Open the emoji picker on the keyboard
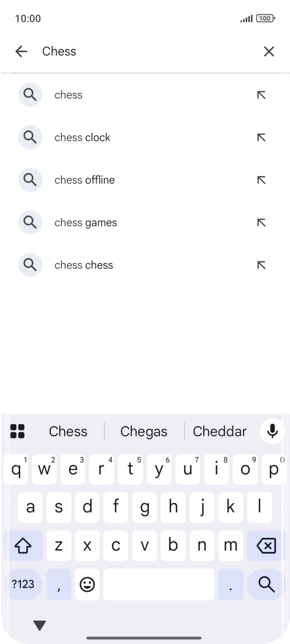 (x=87, y=584)
